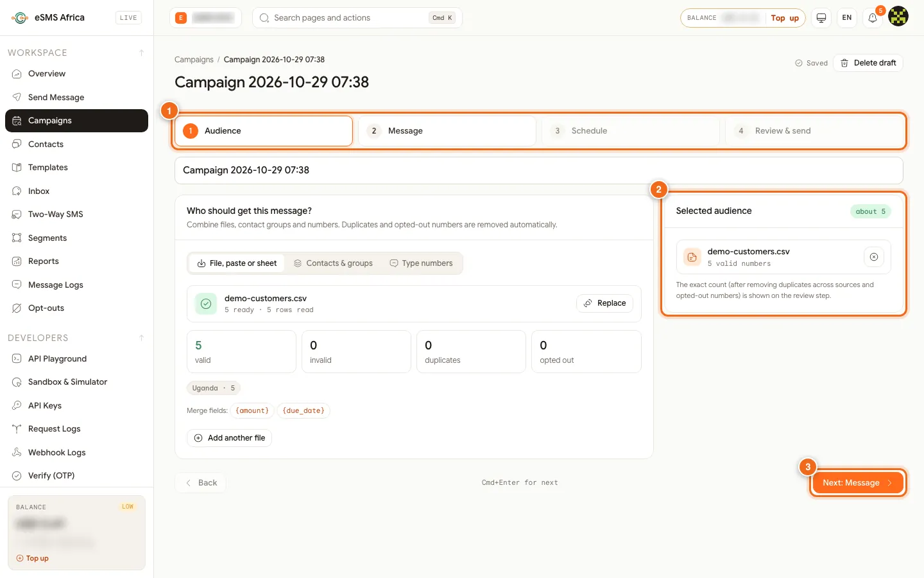Viewport: 924px width, 578px height.
Task: Click the Segments sidebar icon
Action: 17,238
